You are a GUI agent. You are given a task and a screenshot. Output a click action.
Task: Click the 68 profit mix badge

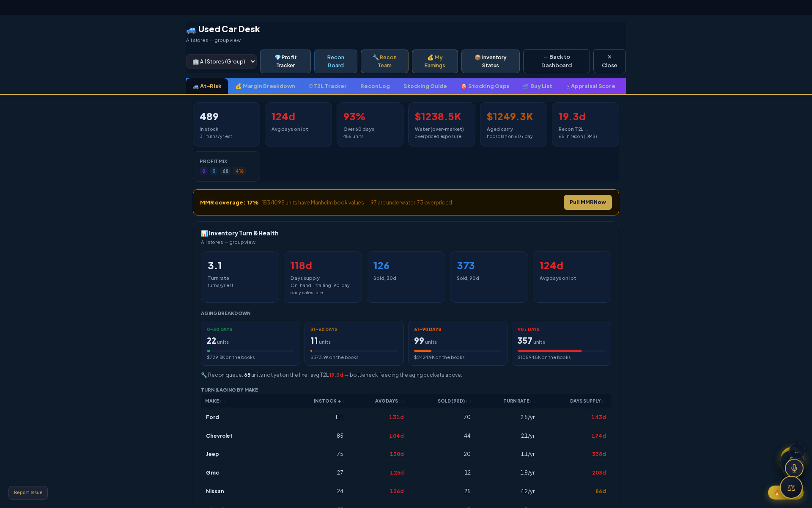point(225,171)
